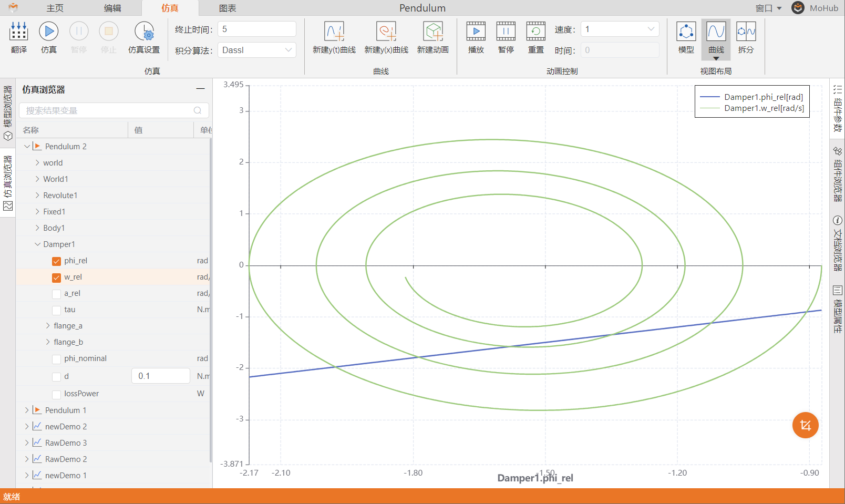Open Component Parameters side panel
The image size is (845, 504).
click(838, 109)
